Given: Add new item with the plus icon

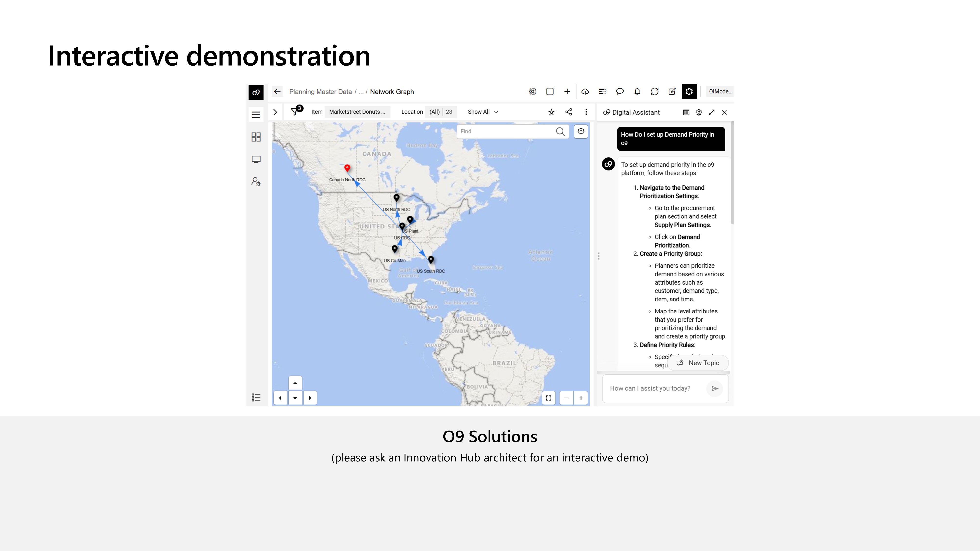Looking at the screenshot, I should pos(567,91).
